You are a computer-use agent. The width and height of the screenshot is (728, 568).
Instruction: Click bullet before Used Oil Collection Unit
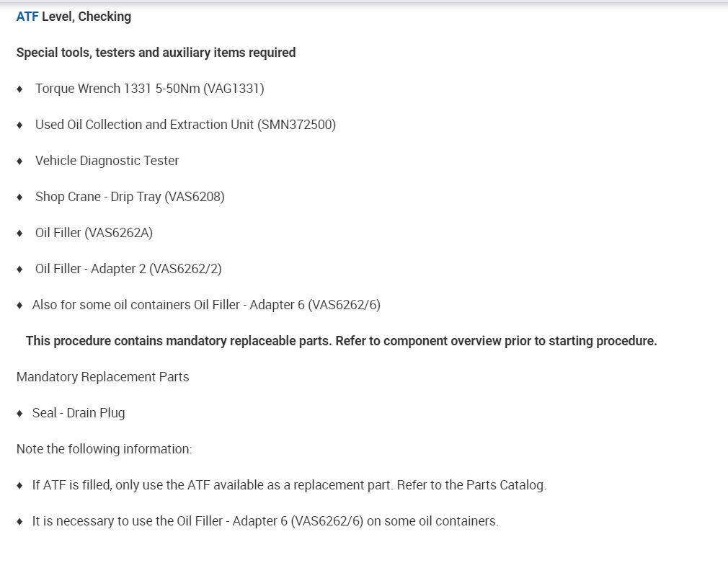pyautogui.click(x=19, y=125)
